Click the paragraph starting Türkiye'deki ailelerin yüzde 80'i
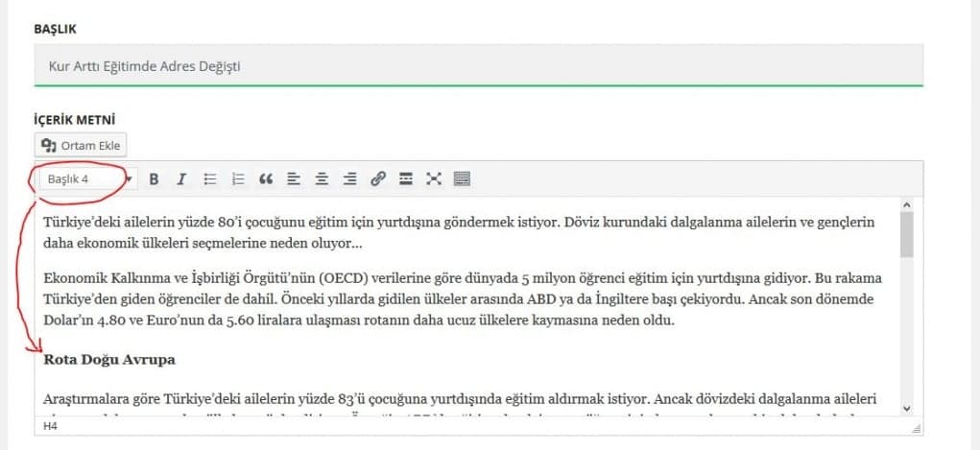The image size is (980, 450). [459, 233]
